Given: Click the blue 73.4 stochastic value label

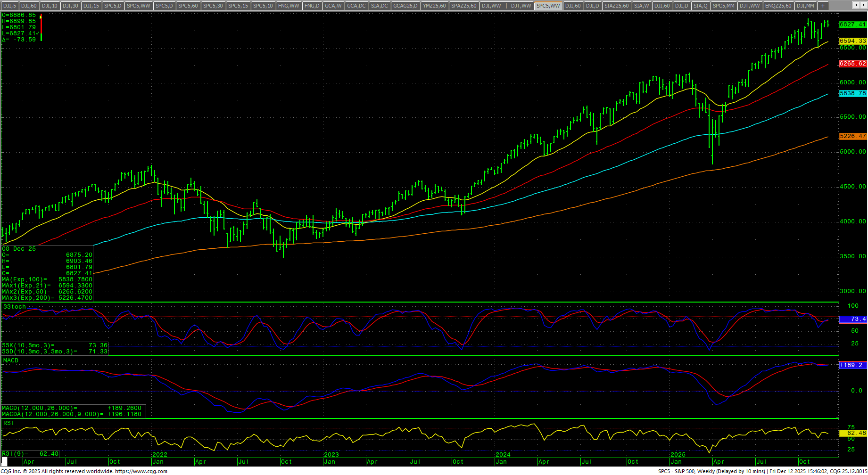Looking at the screenshot, I should pos(852,319).
